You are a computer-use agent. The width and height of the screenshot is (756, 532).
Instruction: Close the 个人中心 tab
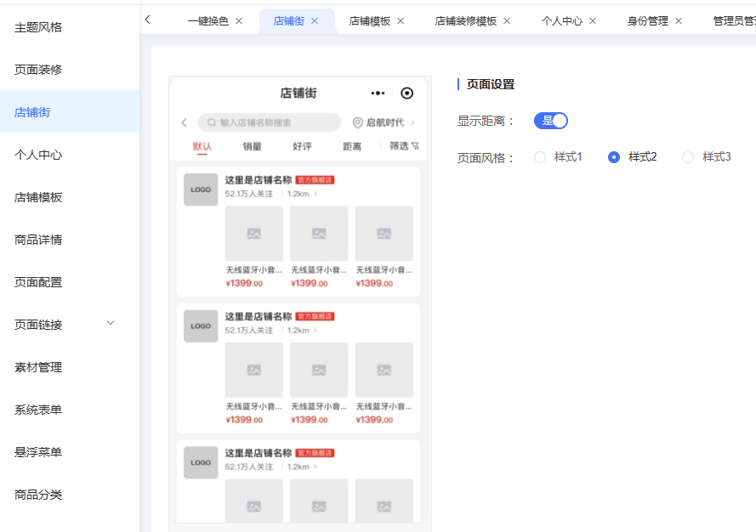click(x=593, y=21)
